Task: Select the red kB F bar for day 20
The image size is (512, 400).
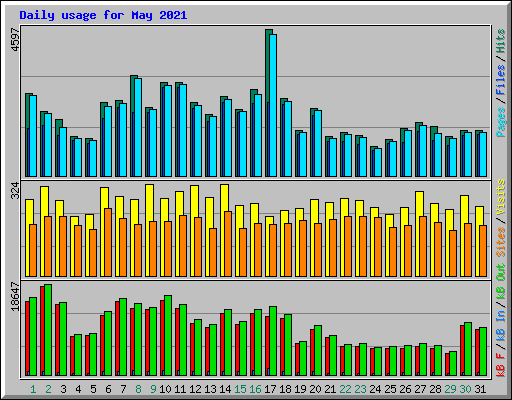Action: 312,352
